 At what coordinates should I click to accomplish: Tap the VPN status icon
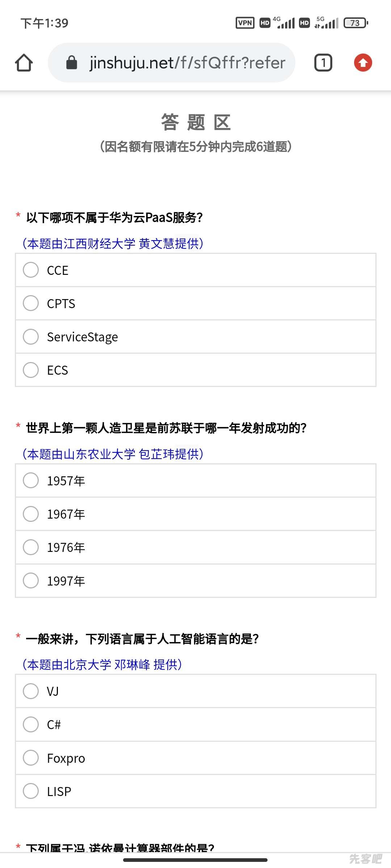coord(245,23)
